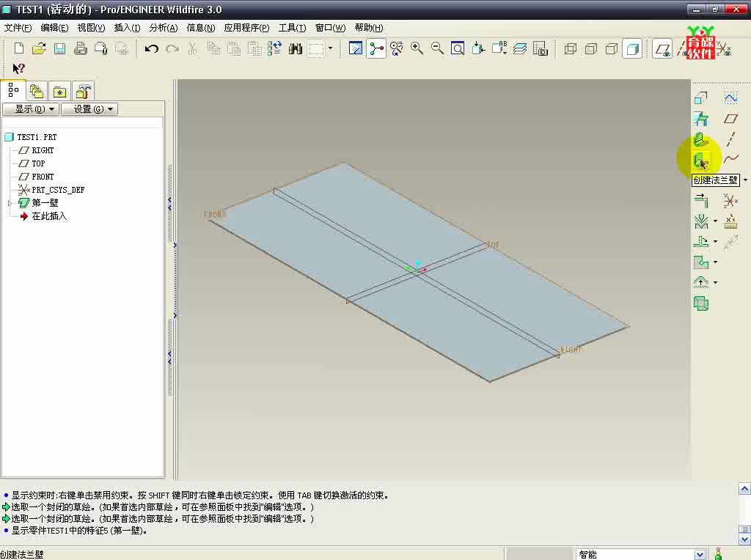
Task: Open the selection box tool dropdown arrow
Action: click(x=330, y=48)
